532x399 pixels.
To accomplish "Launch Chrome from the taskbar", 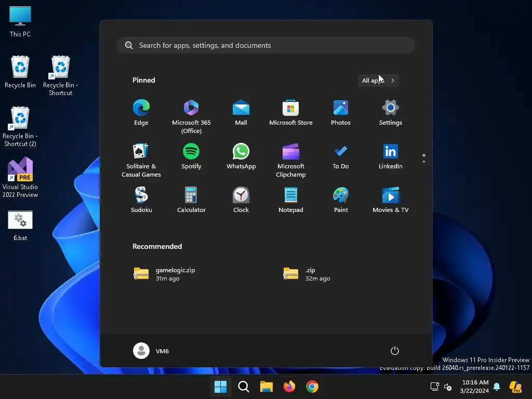I will point(312,387).
